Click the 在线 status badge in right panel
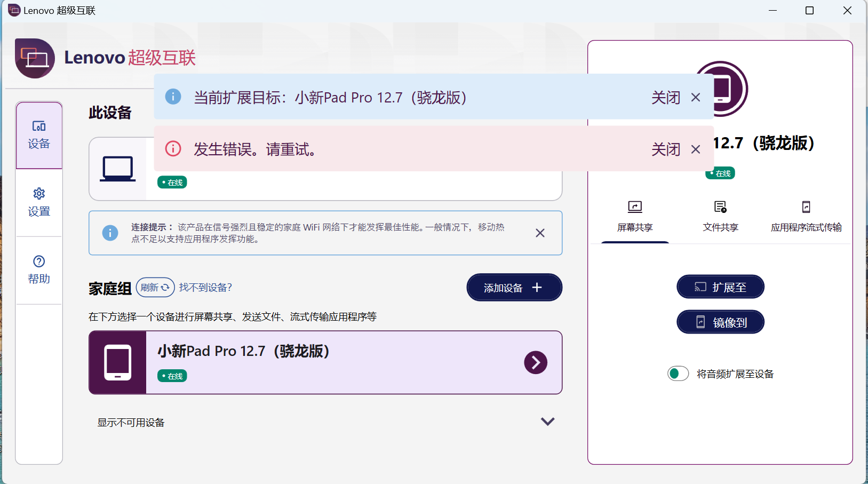Screen dimensions: 868x484 tap(720, 173)
